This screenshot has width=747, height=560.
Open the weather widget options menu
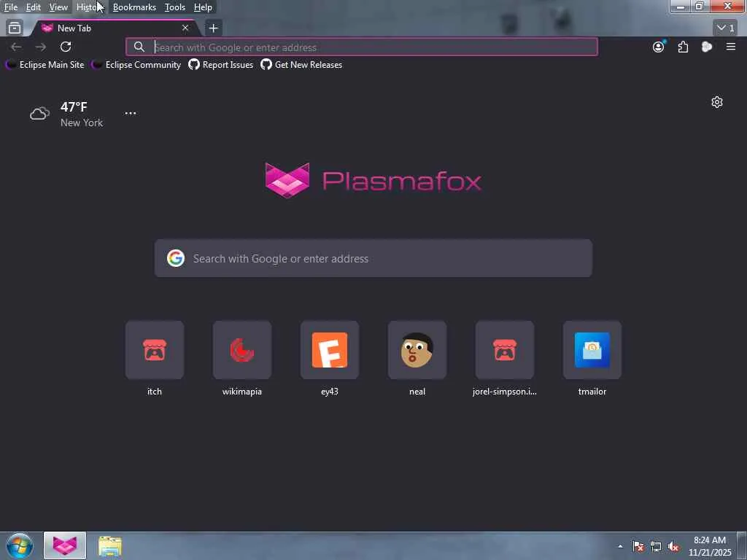[x=130, y=113]
